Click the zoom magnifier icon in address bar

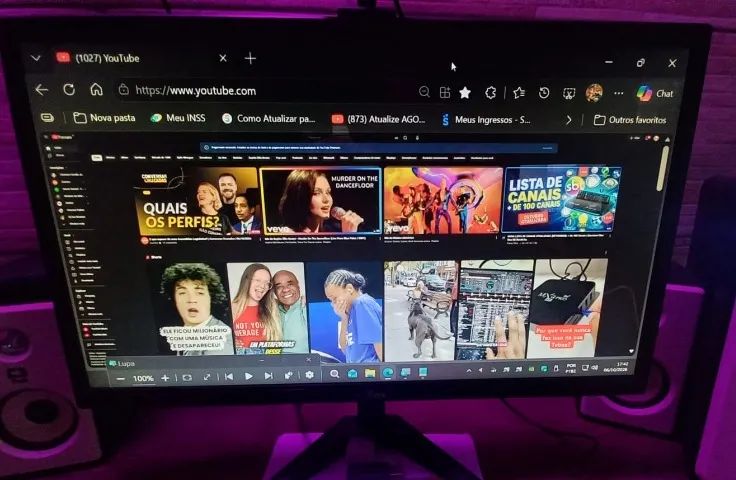coord(424,92)
